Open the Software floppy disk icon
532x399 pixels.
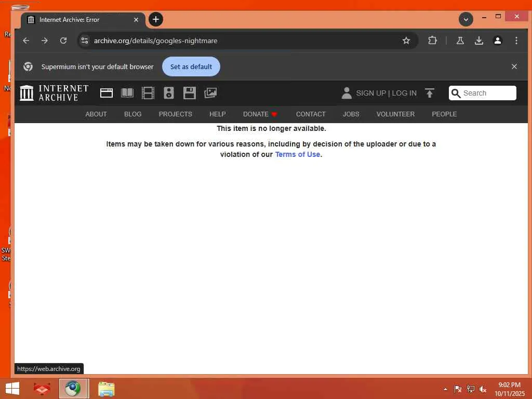coord(189,93)
